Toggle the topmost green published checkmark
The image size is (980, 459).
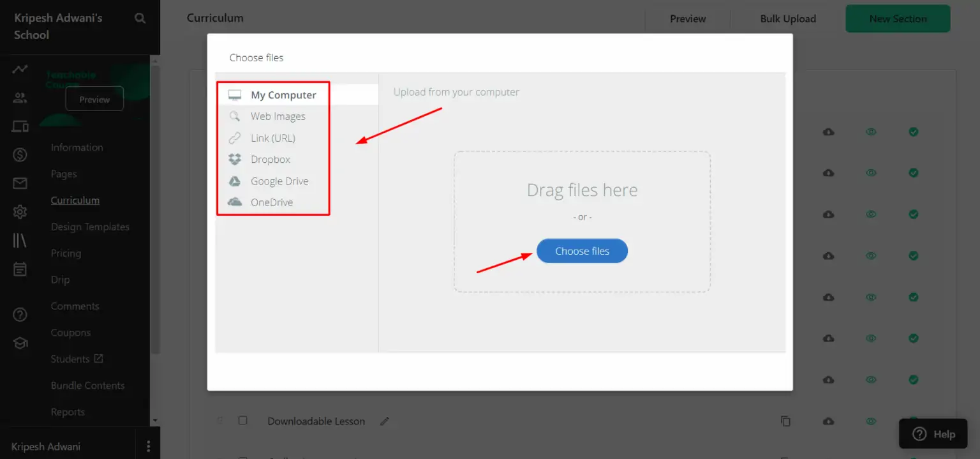point(914,132)
